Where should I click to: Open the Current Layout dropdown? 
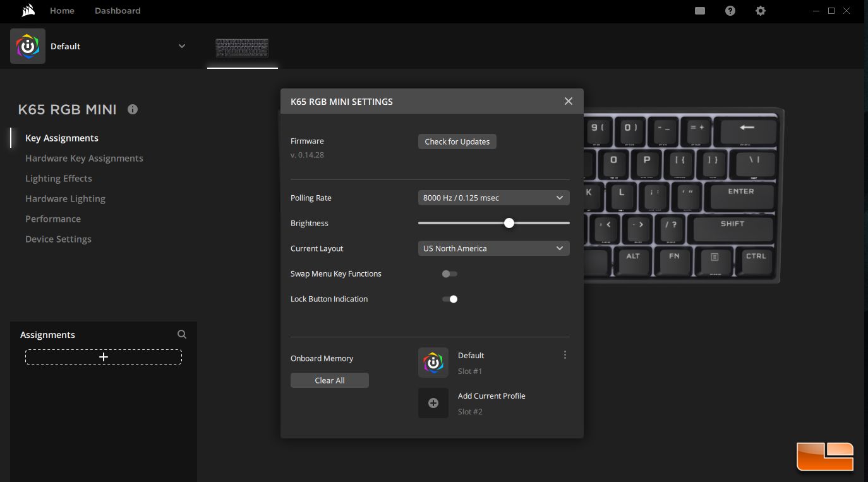click(494, 248)
